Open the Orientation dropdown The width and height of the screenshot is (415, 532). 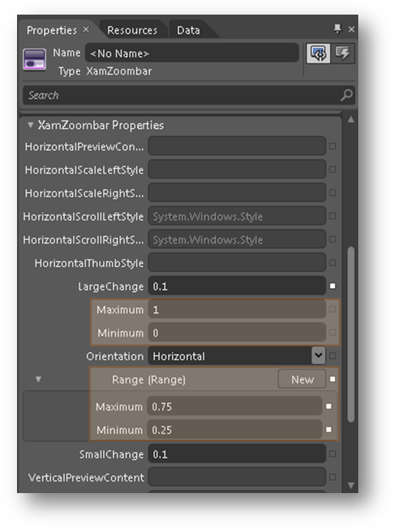pos(319,355)
